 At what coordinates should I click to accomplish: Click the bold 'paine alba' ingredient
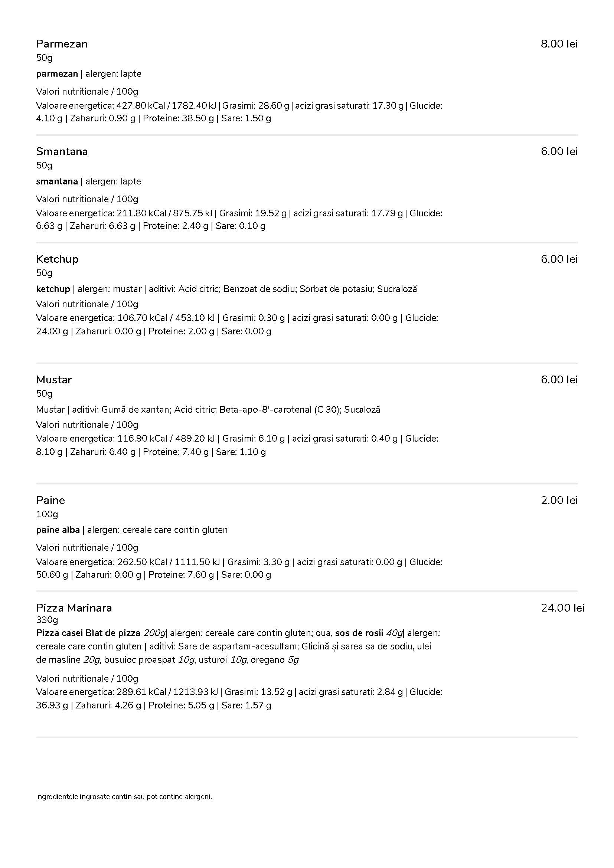(58, 530)
